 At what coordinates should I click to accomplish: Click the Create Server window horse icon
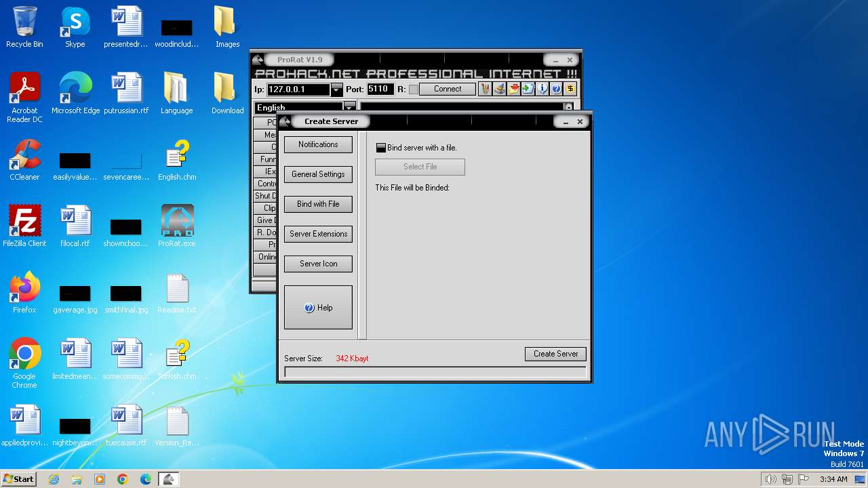285,121
